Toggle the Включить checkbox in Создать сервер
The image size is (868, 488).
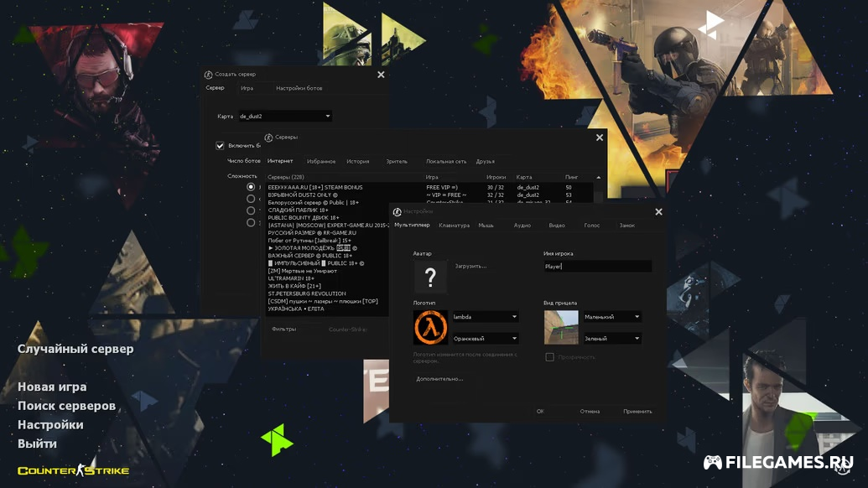(x=220, y=146)
